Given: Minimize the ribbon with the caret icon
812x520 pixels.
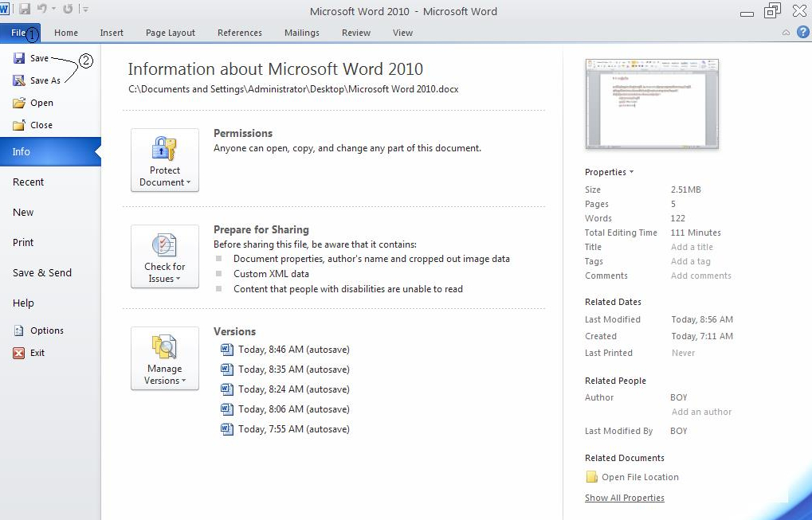Looking at the screenshot, I should click(x=787, y=33).
